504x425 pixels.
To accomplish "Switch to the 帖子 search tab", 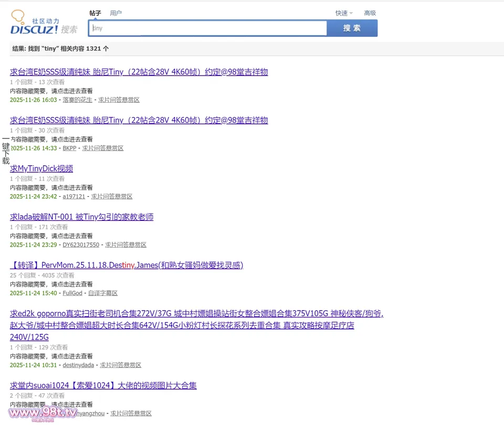I will pos(95,13).
